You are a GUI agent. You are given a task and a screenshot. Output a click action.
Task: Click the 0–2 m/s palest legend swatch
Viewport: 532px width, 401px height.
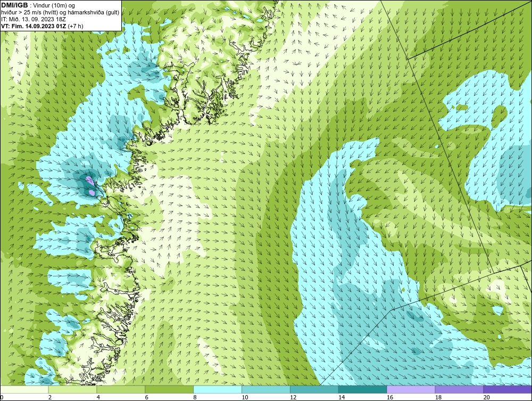[24, 389]
